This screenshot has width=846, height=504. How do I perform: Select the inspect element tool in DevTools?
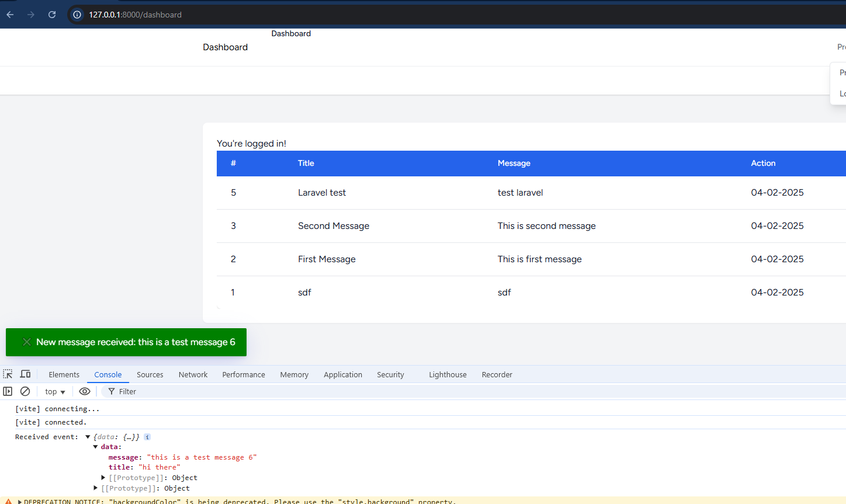point(8,374)
